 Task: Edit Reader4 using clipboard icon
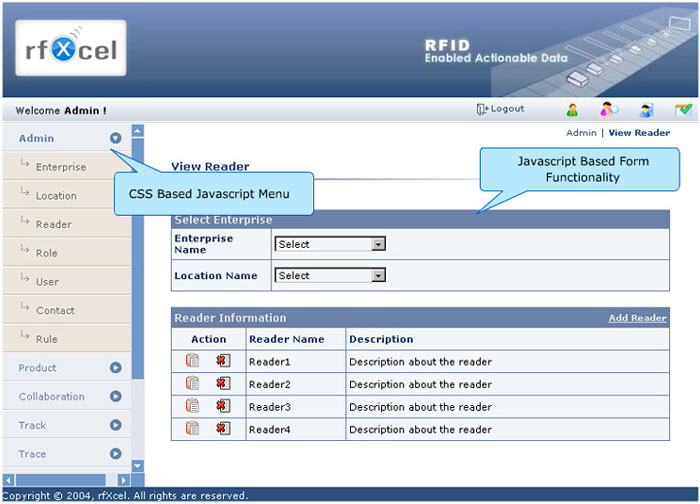coord(192,429)
